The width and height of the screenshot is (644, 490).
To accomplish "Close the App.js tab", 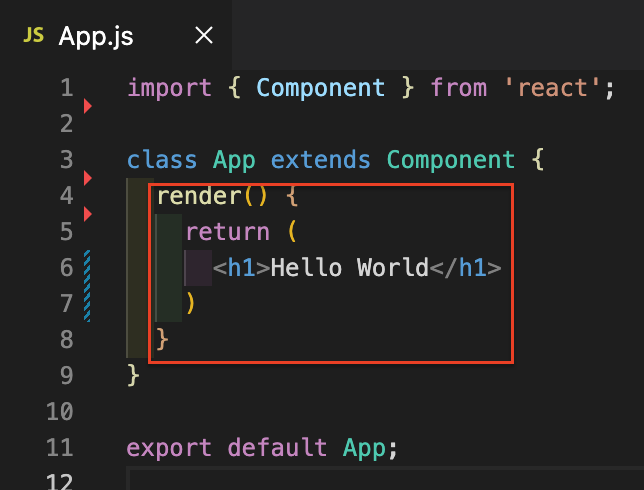I will [x=204, y=35].
